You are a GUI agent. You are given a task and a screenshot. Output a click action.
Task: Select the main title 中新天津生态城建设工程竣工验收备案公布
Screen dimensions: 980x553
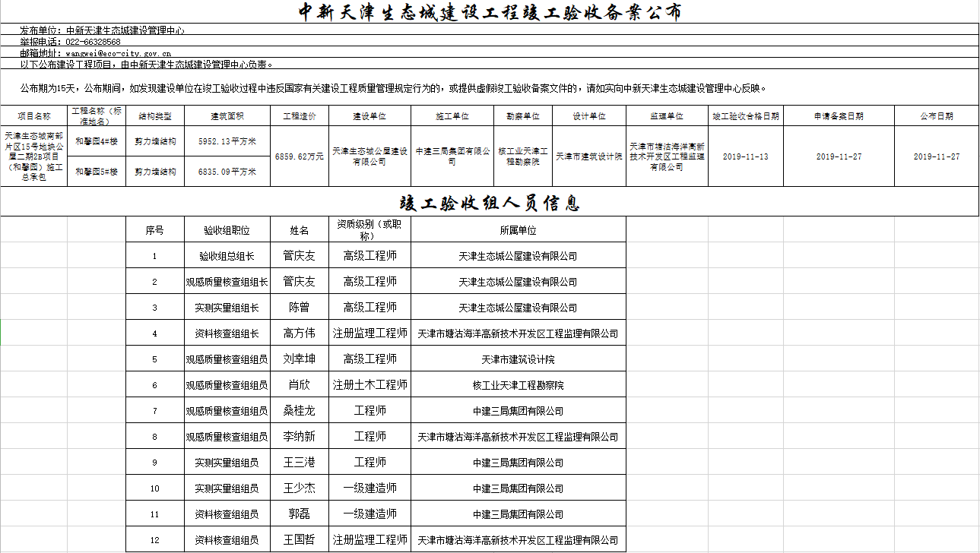[490, 12]
